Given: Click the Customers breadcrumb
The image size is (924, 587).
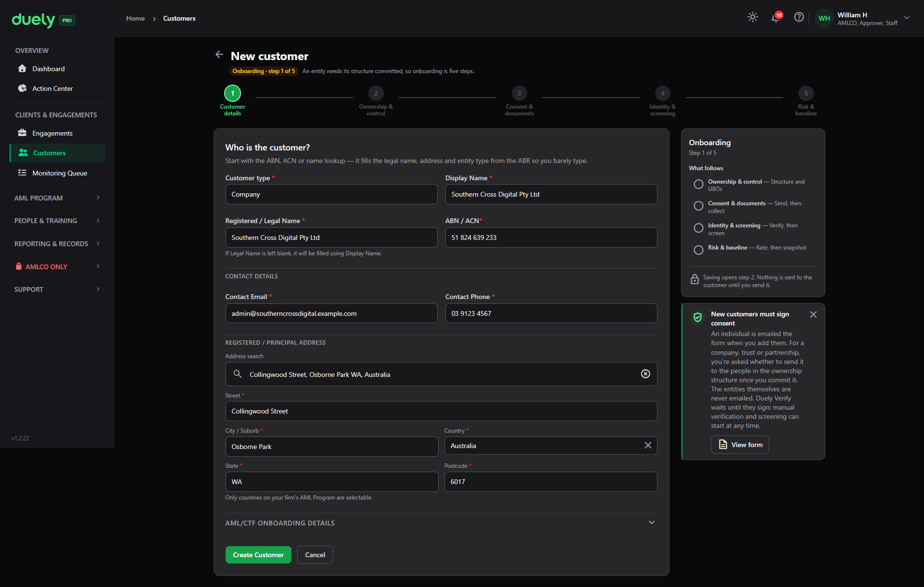Looking at the screenshot, I should 179,18.
